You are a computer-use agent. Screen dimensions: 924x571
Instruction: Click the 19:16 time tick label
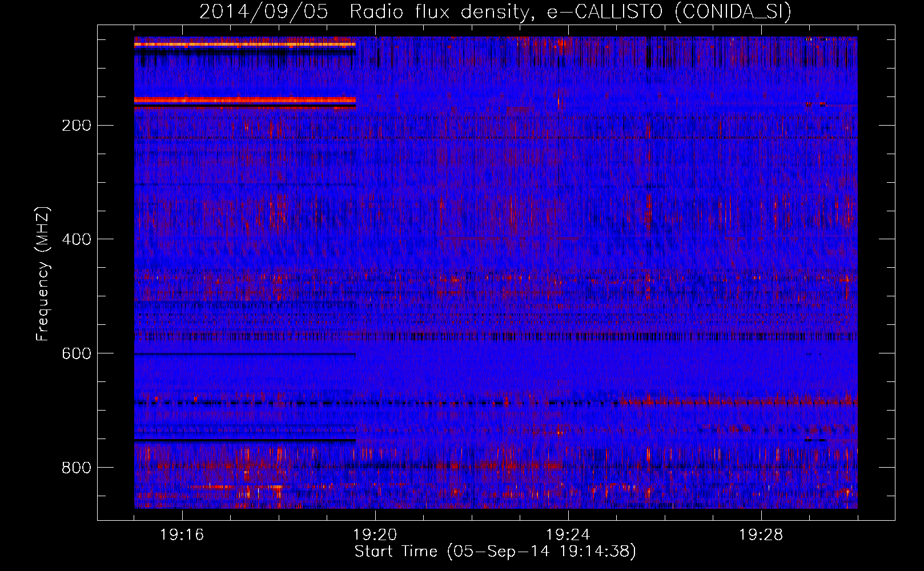[182, 535]
